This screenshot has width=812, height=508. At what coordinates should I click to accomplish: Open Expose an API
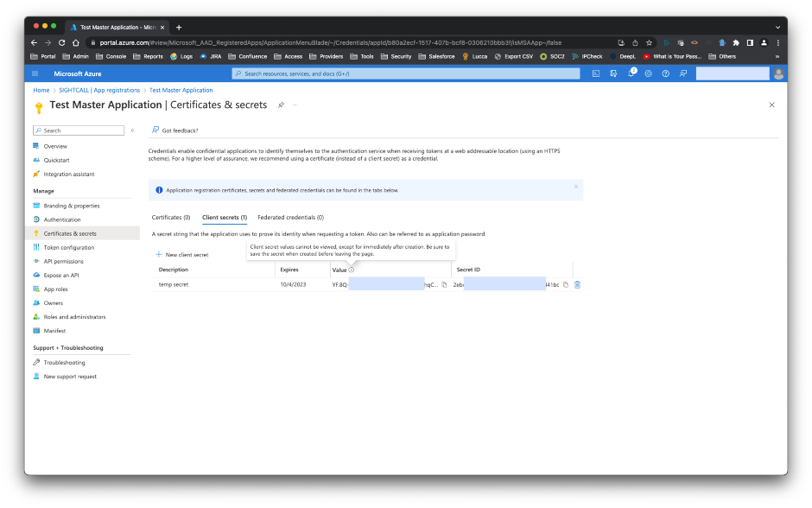[x=61, y=275]
